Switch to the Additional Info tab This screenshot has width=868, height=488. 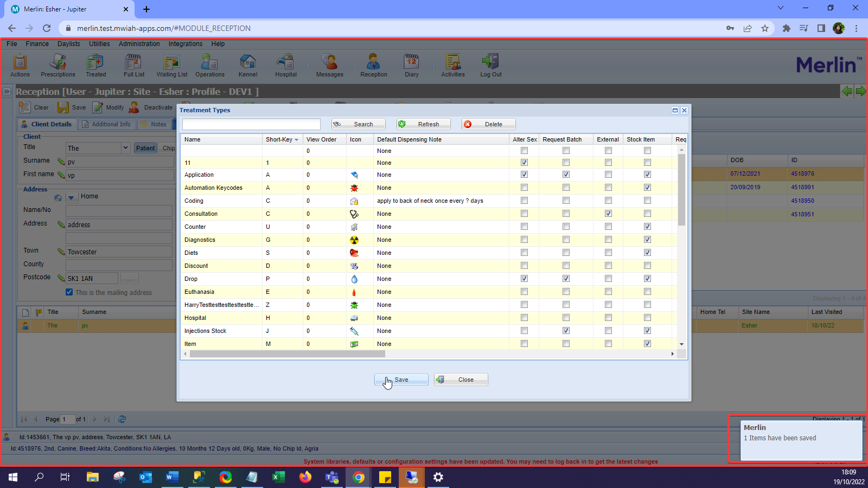106,124
